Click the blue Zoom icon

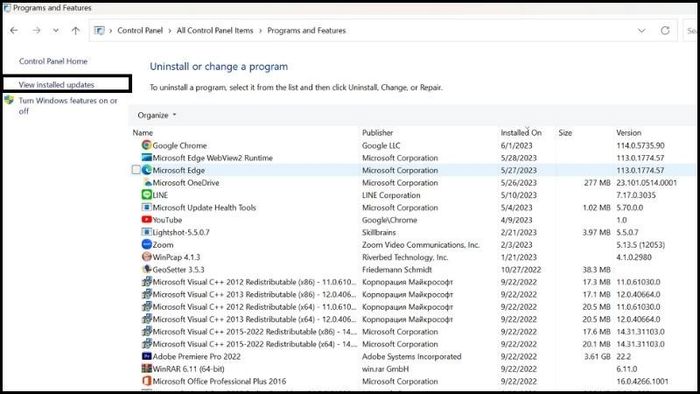[x=146, y=245]
